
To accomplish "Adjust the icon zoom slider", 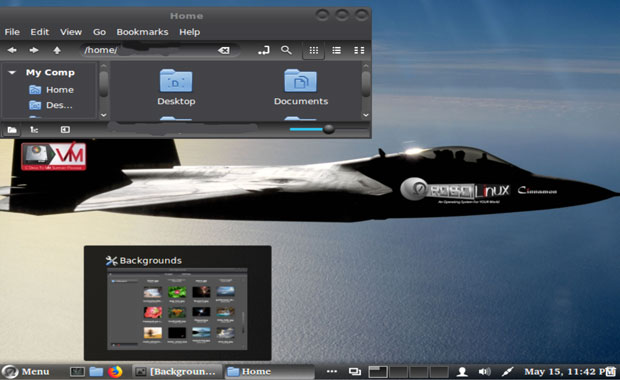I will coord(329,129).
